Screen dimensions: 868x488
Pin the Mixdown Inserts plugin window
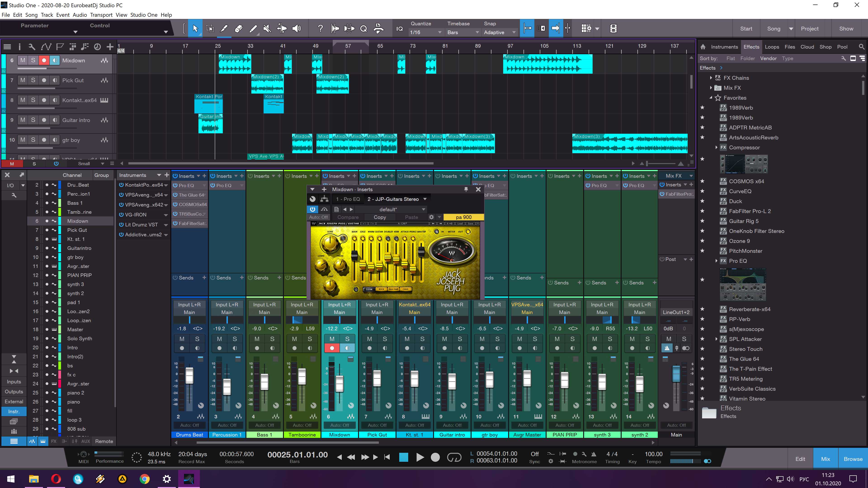(466, 189)
